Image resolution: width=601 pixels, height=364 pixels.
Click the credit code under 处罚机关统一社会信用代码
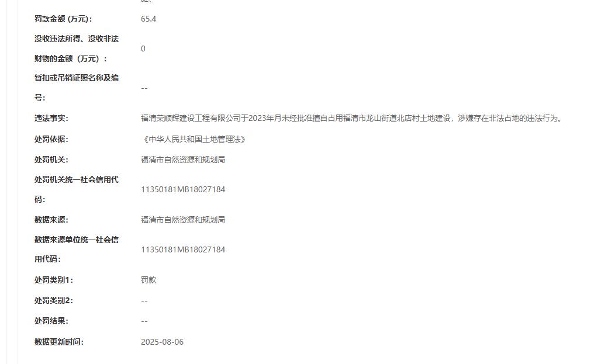(x=183, y=189)
